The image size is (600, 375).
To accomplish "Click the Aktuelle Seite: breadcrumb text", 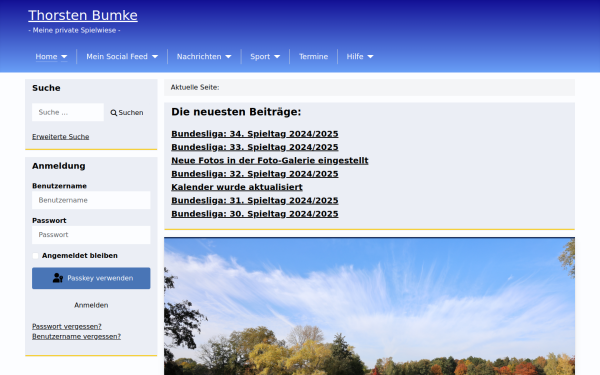I will 195,87.
